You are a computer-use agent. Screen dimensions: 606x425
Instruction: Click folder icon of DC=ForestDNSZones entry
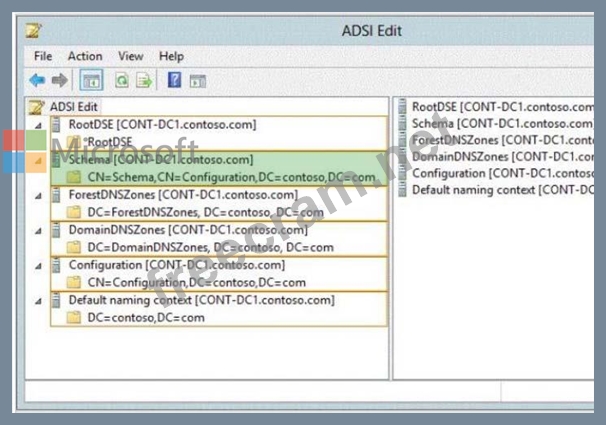point(73,212)
